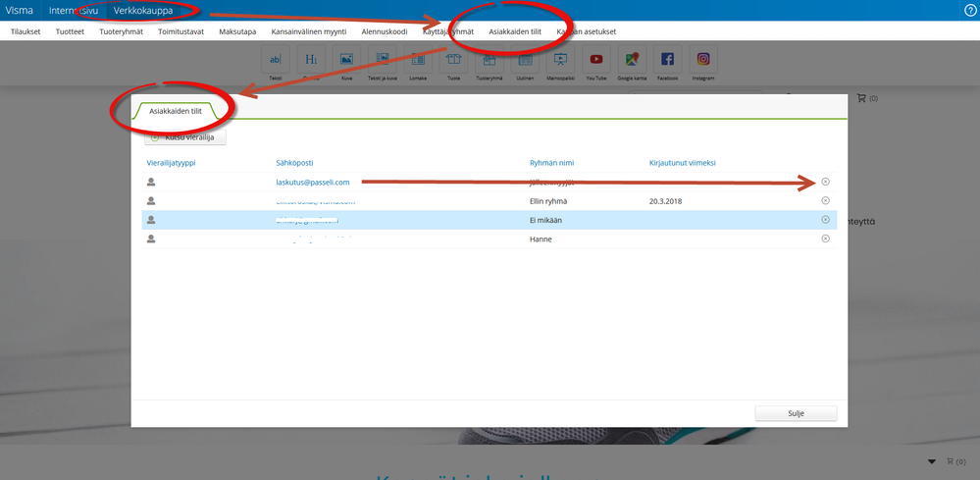The image size is (980, 480).
Task: Open the Verkkokauppa section
Action: [x=143, y=10]
